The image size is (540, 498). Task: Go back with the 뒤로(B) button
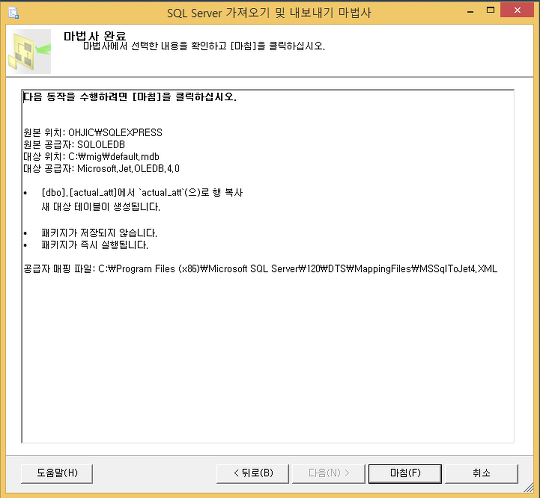tap(252, 473)
